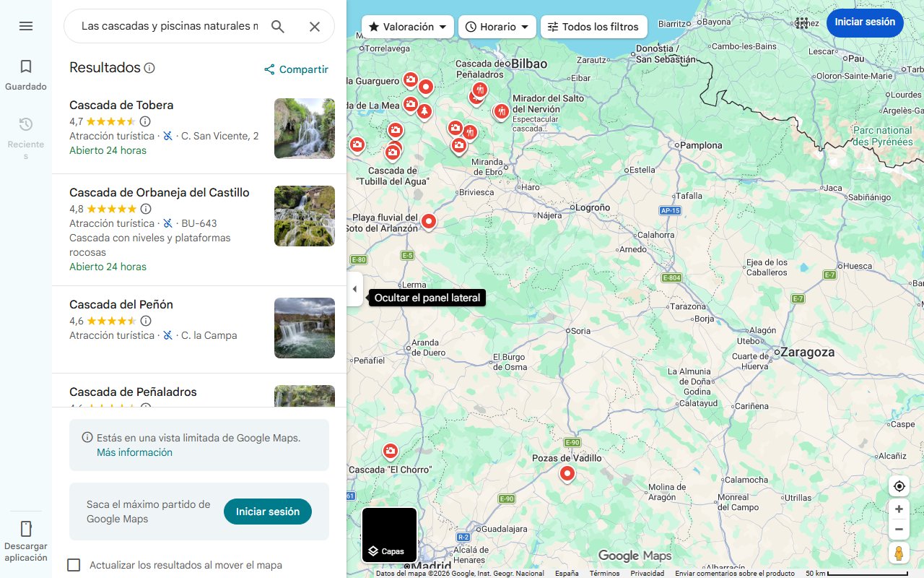This screenshot has height=578, width=924.
Task: Click the Descargar aplicación phone icon
Action: [26, 529]
